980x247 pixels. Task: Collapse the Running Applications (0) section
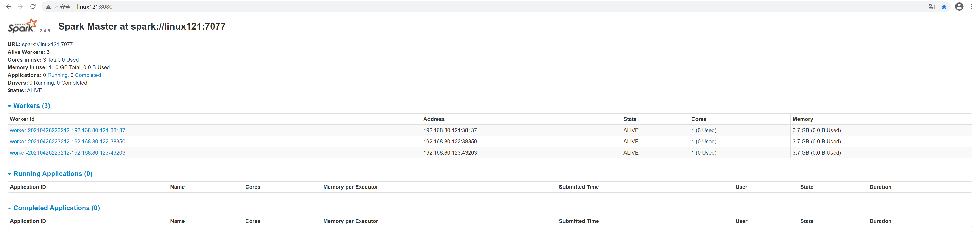50,174
